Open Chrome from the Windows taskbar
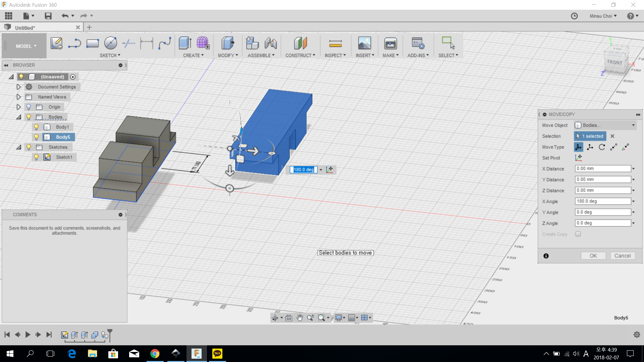The width and height of the screenshot is (644, 362). tap(155, 354)
